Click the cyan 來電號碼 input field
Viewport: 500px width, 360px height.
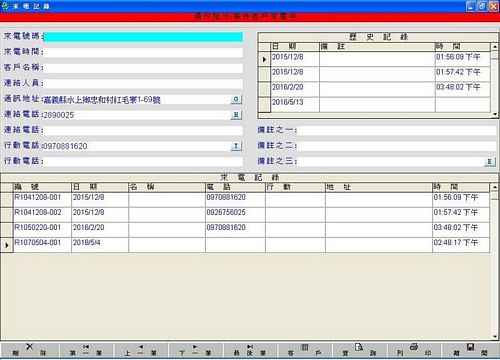(143, 37)
